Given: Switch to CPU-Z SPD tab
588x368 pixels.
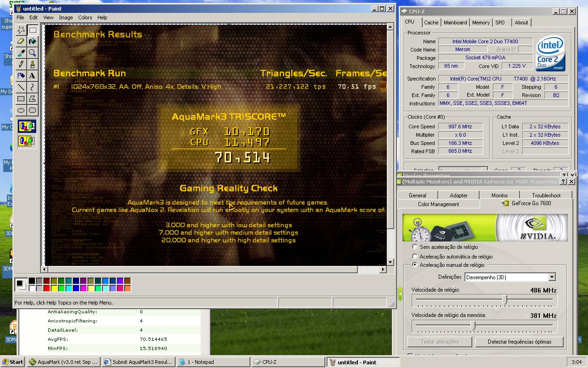Looking at the screenshot, I should click(x=500, y=23).
